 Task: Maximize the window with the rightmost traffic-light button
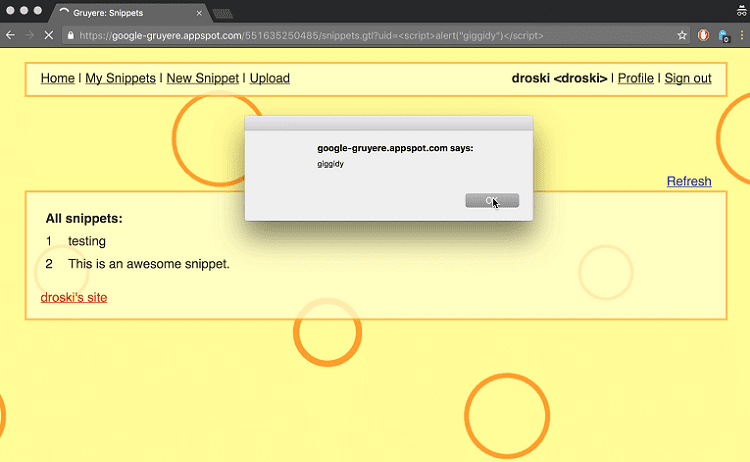coord(38,11)
